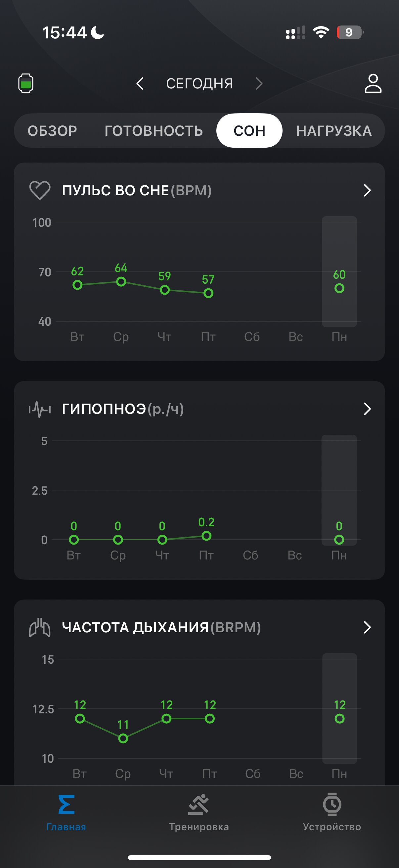Go to the next day arrow
Screen dimensions: 399x868
(x=259, y=83)
